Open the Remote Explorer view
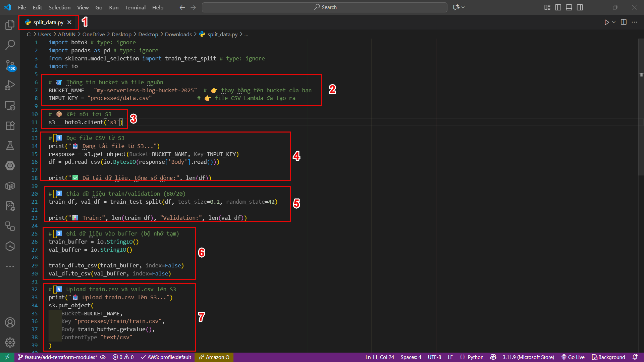644x362 pixels. (x=10, y=106)
